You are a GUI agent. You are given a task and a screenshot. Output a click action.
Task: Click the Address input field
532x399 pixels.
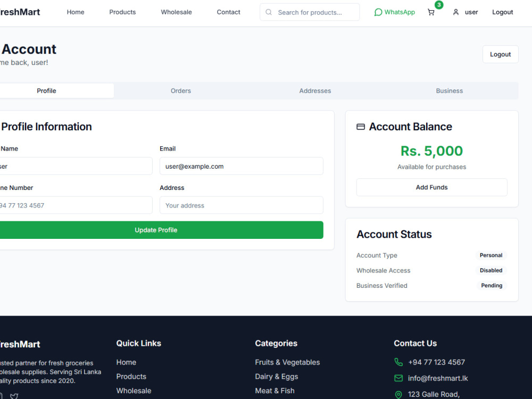coord(241,205)
